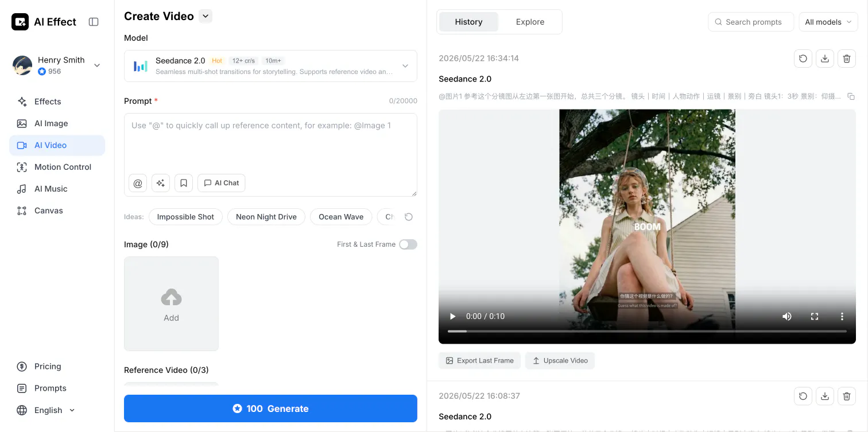Copy the 16:34:14 entry's prompt text
Viewport: 868px width, 432px height.
pyautogui.click(x=851, y=96)
